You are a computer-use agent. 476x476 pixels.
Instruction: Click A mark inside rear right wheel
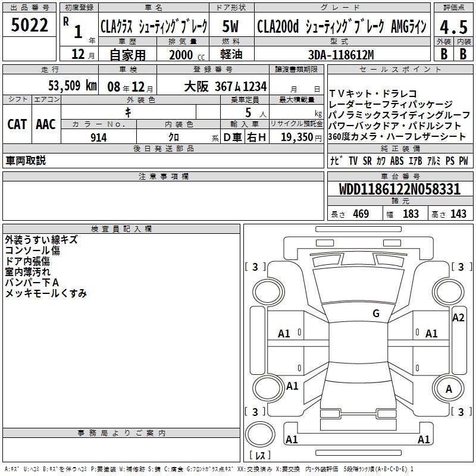449,389
